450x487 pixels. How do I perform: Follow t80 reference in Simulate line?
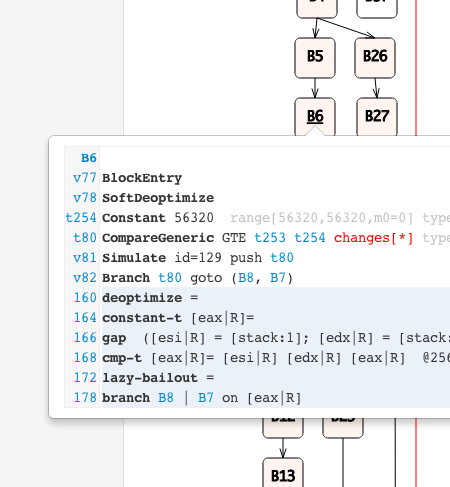click(282, 258)
